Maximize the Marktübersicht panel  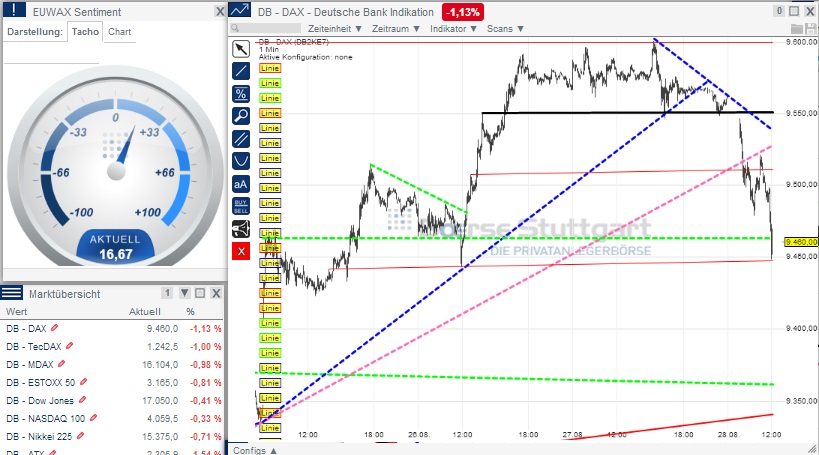[x=200, y=293]
